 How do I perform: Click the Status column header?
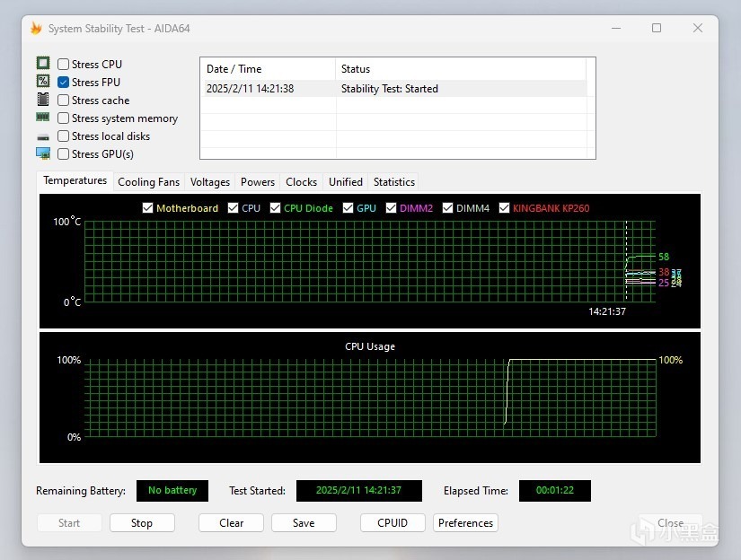(461, 69)
